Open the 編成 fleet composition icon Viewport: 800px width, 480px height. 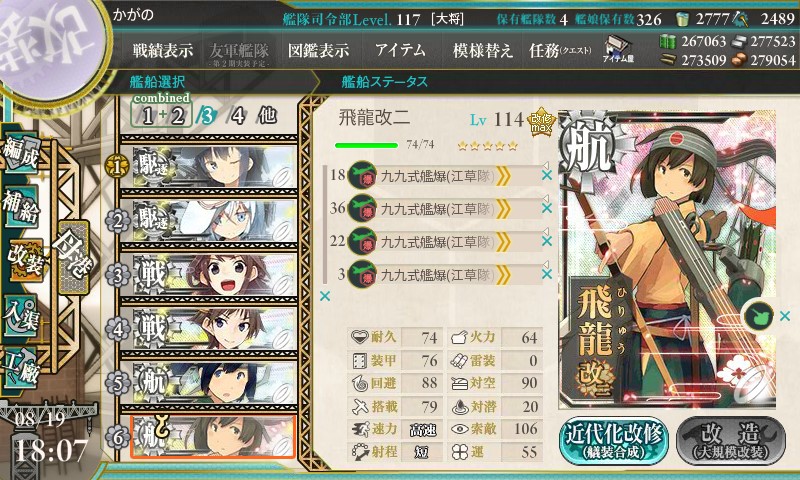(20, 153)
